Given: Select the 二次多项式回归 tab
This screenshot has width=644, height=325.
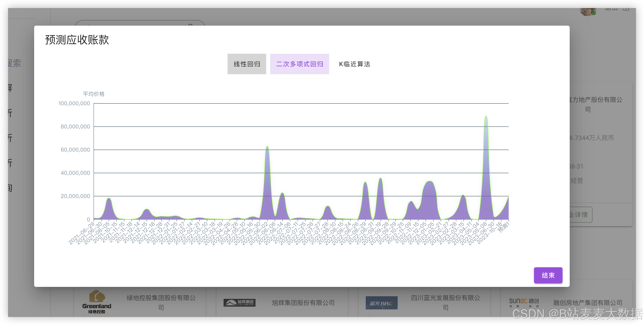Looking at the screenshot, I should (299, 64).
